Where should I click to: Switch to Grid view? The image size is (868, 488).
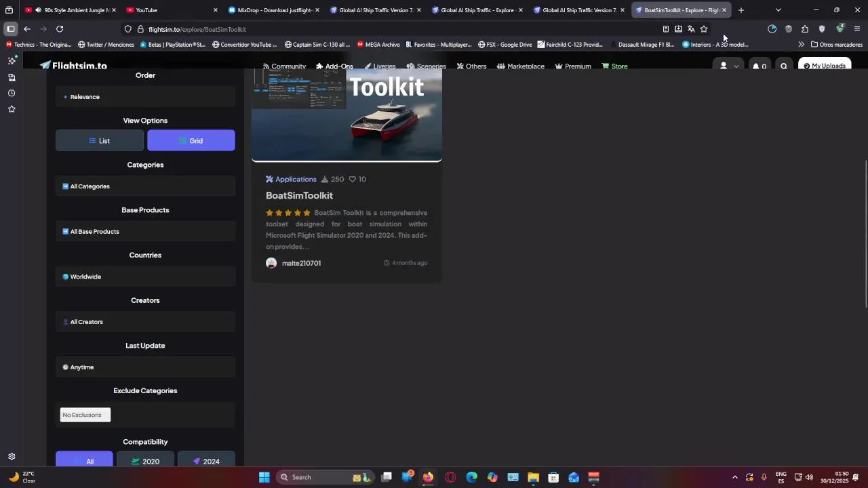pyautogui.click(x=191, y=140)
